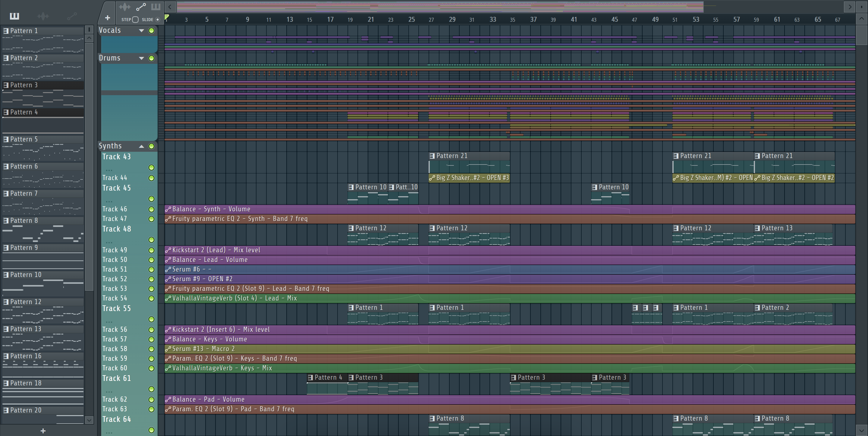Screen dimensions: 868x436
Task: Select the ValhallaVintageVerb - Keys - Mix clip
Action: click(510, 368)
